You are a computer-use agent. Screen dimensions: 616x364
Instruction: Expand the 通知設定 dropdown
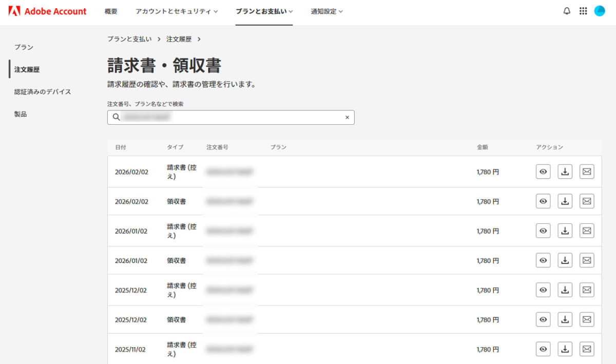(327, 11)
